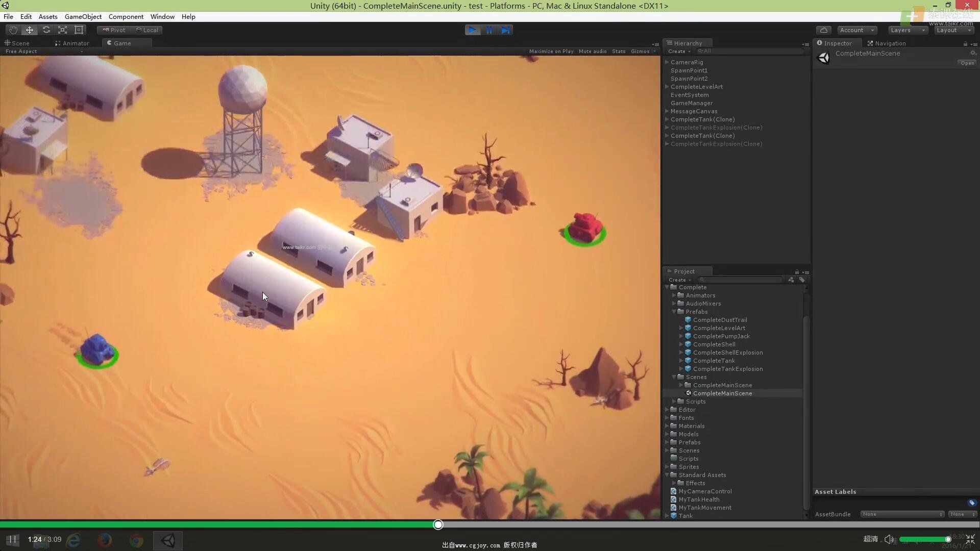
Task: Open the Help menu
Action: click(188, 17)
